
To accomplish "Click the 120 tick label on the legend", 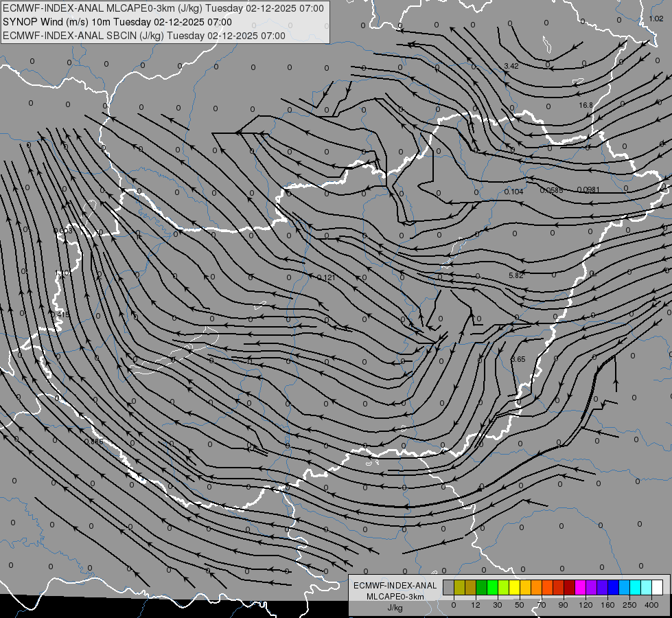I will [x=586, y=605].
